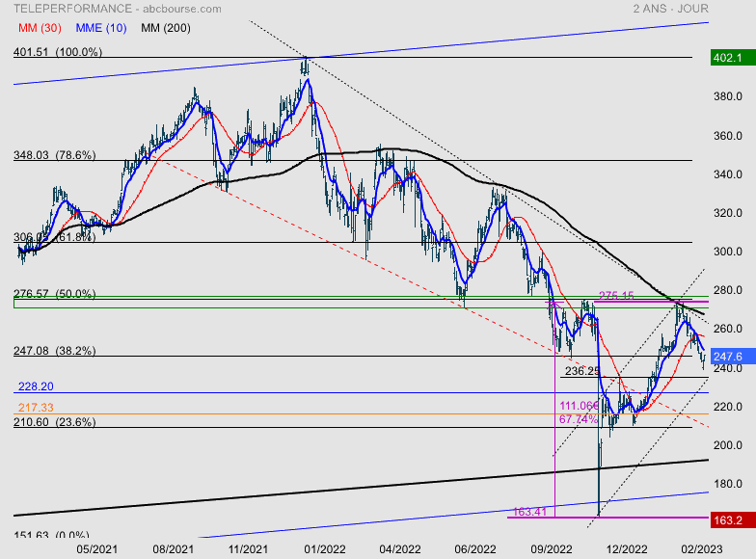
Task: Click the red 163.2 price tag
Action: [x=733, y=520]
